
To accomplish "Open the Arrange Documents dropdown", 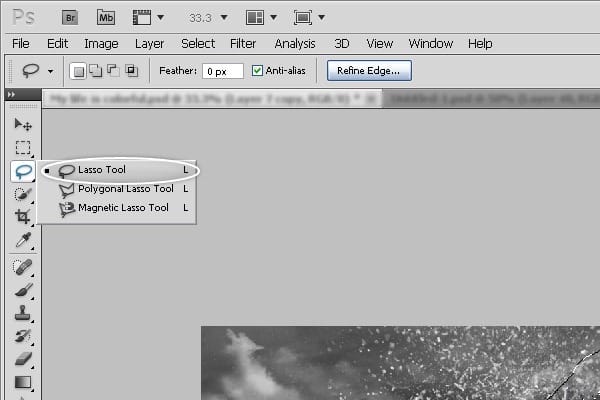I will click(261, 18).
